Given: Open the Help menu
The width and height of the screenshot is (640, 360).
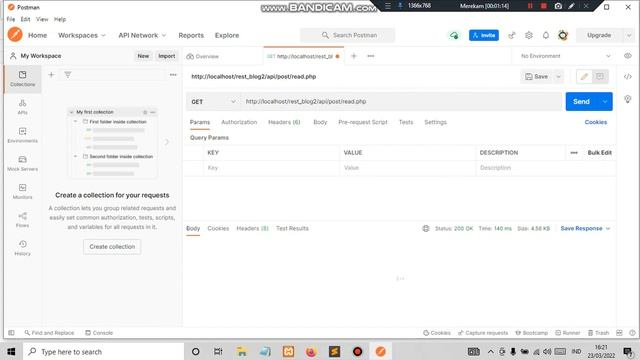Looking at the screenshot, I should [x=60, y=19].
